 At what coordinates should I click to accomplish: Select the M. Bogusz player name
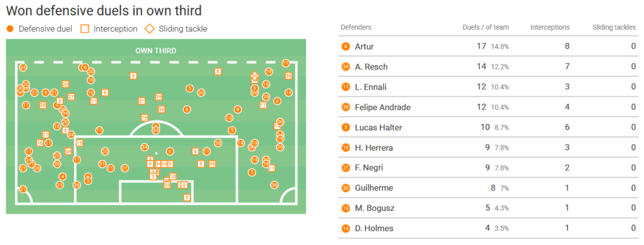click(x=375, y=208)
